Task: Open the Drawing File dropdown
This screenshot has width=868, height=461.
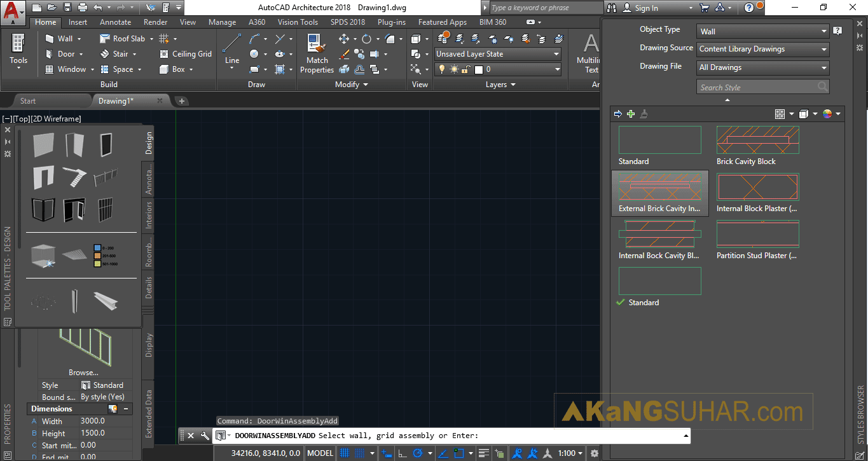Action: point(763,67)
